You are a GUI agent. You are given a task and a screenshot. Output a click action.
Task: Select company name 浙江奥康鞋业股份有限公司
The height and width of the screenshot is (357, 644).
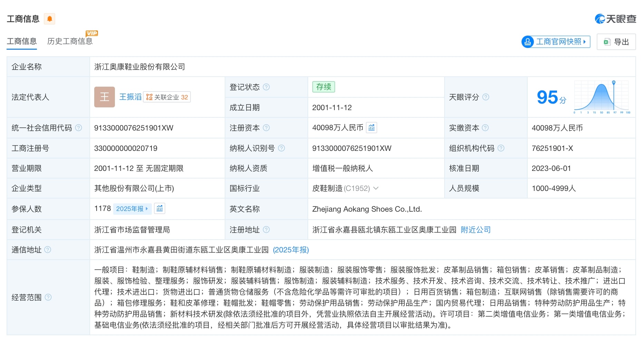click(x=139, y=67)
